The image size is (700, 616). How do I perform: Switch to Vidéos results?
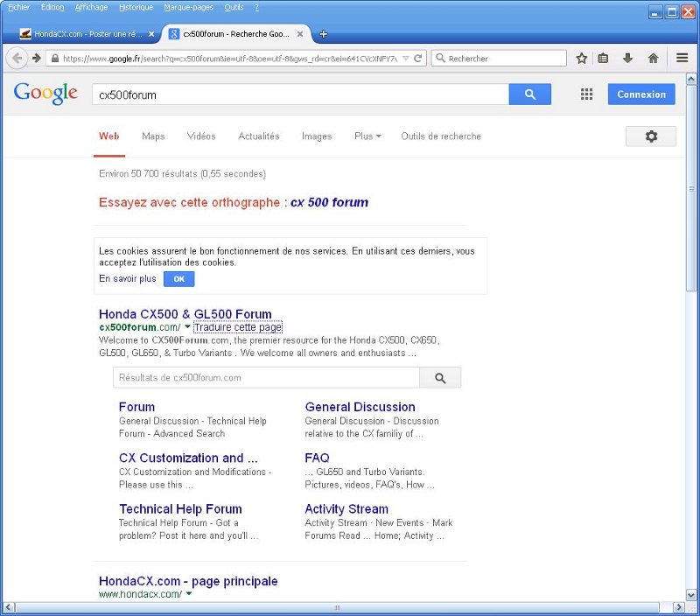pyautogui.click(x=201, y=136)
